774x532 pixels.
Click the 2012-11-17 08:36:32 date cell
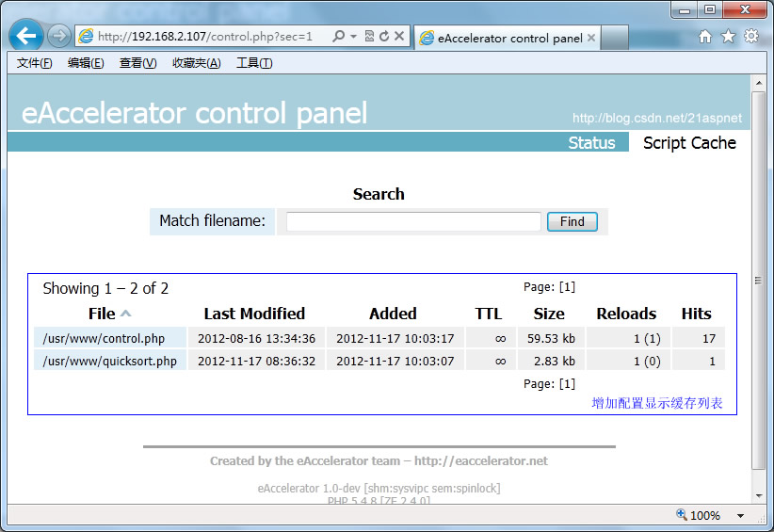256,362
